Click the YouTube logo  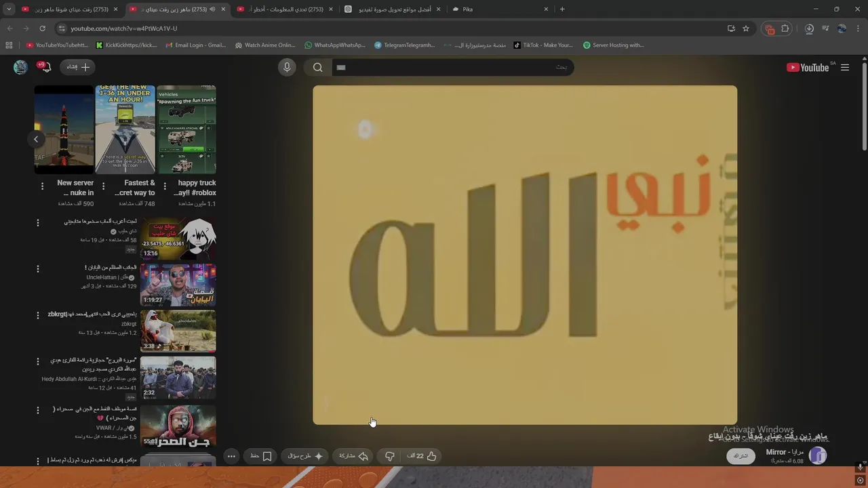(x=808, y=67)
